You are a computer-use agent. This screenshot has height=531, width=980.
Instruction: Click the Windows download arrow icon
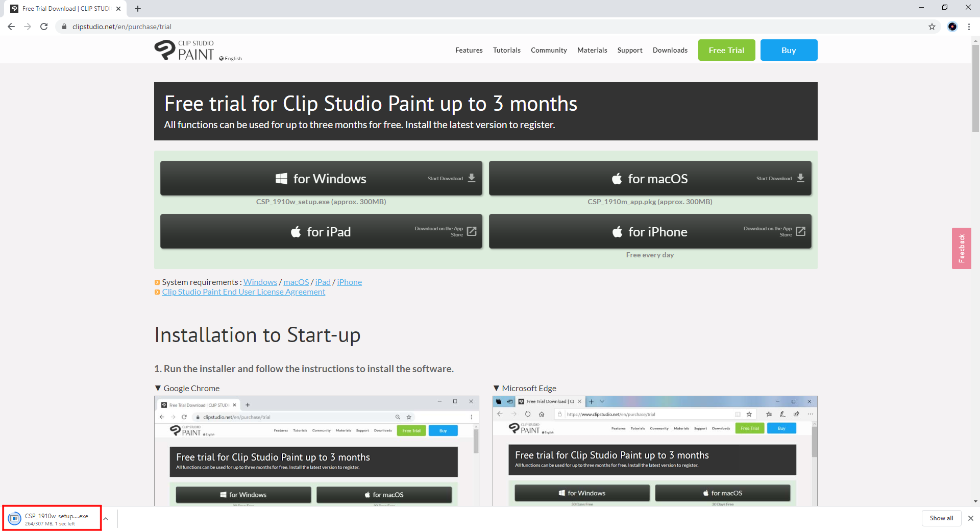[472, 178]
